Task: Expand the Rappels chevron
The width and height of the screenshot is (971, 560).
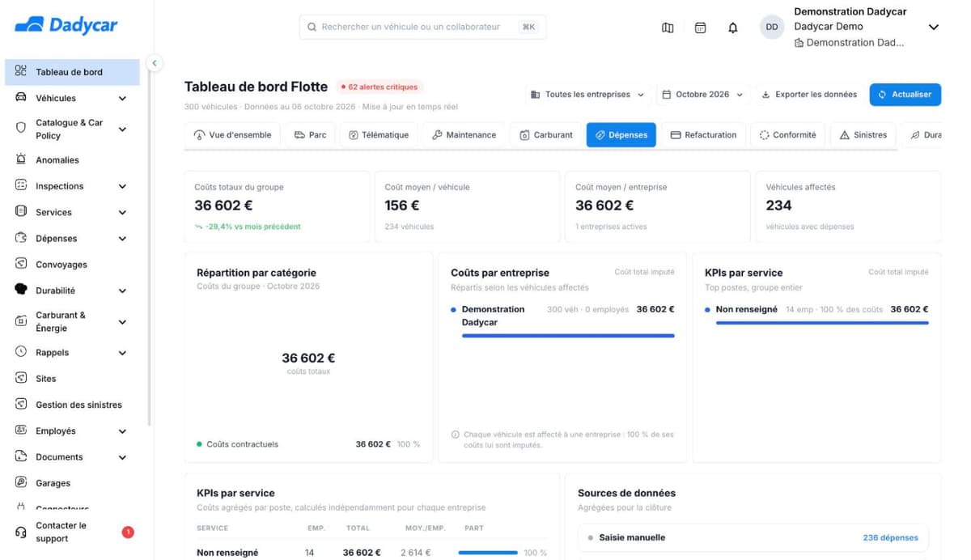Action: click(x=122, y=353)
